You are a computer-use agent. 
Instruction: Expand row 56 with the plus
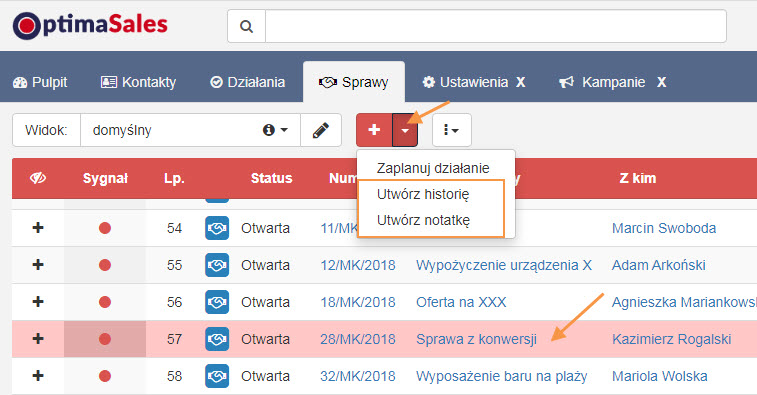point(38,302)
